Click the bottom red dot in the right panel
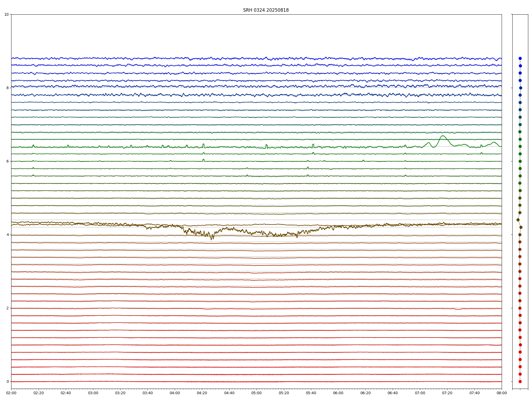 point(520,381)
